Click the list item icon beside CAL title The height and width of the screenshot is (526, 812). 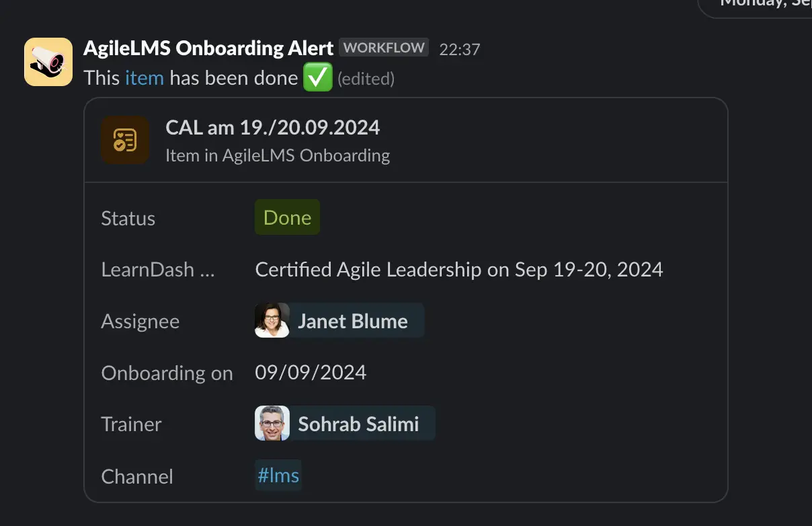coord(125,140)
